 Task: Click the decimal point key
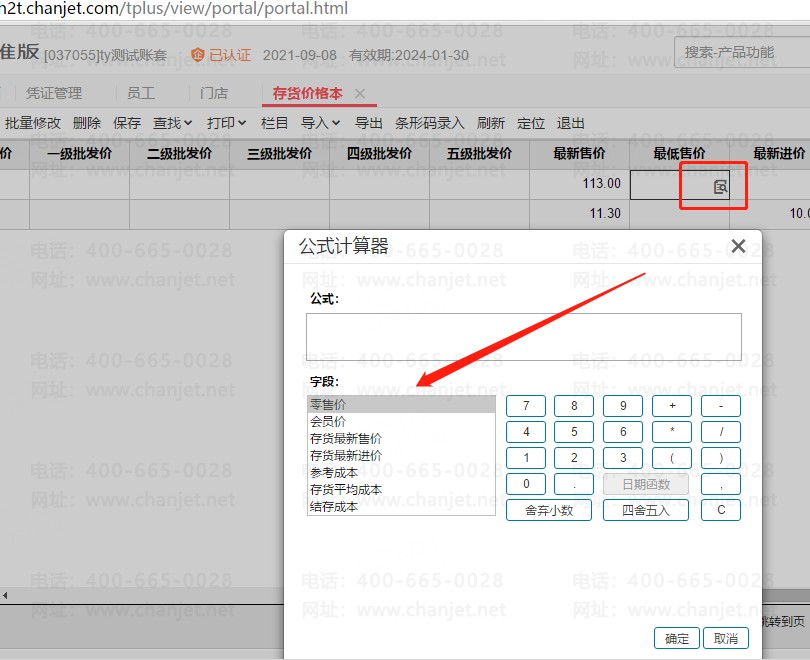(574, 484)
